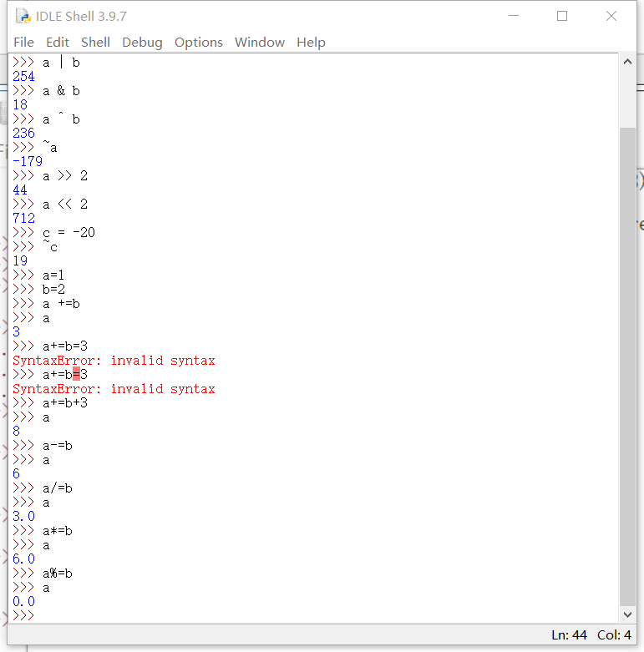Screen dimensions: 644x652
Task: Click the output value -179
Action: [x=28, y=161]
